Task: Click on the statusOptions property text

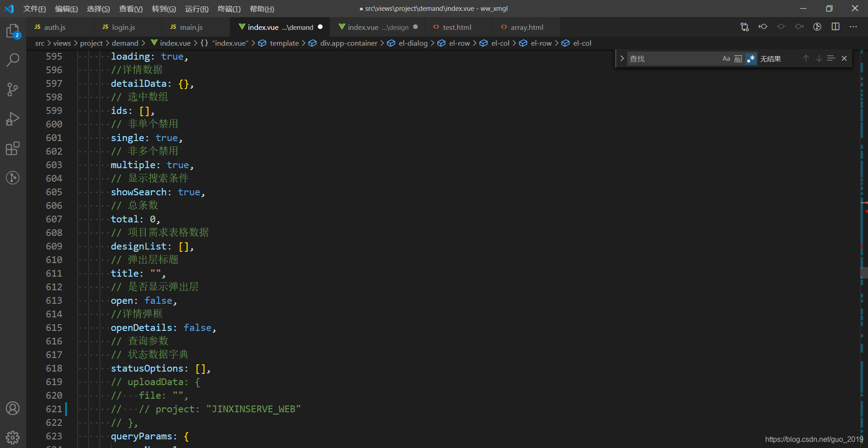Action: pyautogui.click(x=147, y=368)
